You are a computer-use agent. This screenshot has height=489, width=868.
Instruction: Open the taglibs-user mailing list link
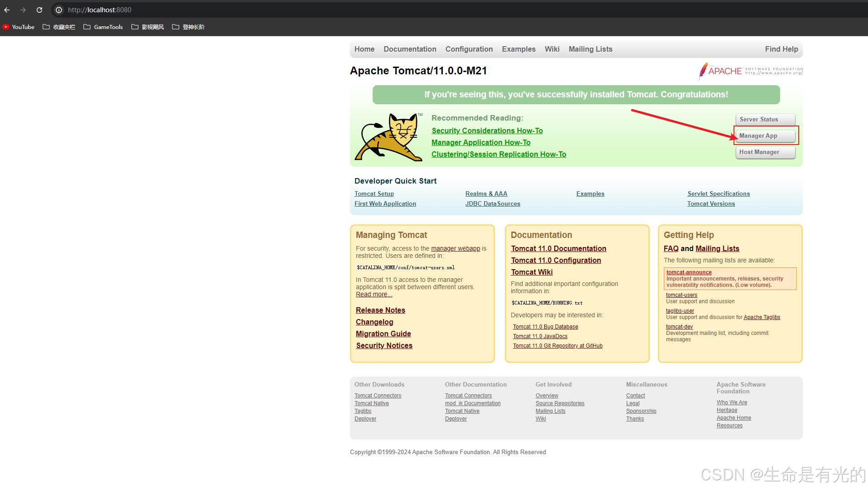coord(680,311)
